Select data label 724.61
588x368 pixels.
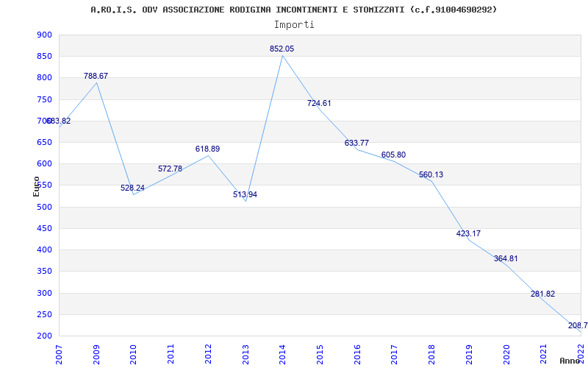pyautogui.click(x=319, y=103)
